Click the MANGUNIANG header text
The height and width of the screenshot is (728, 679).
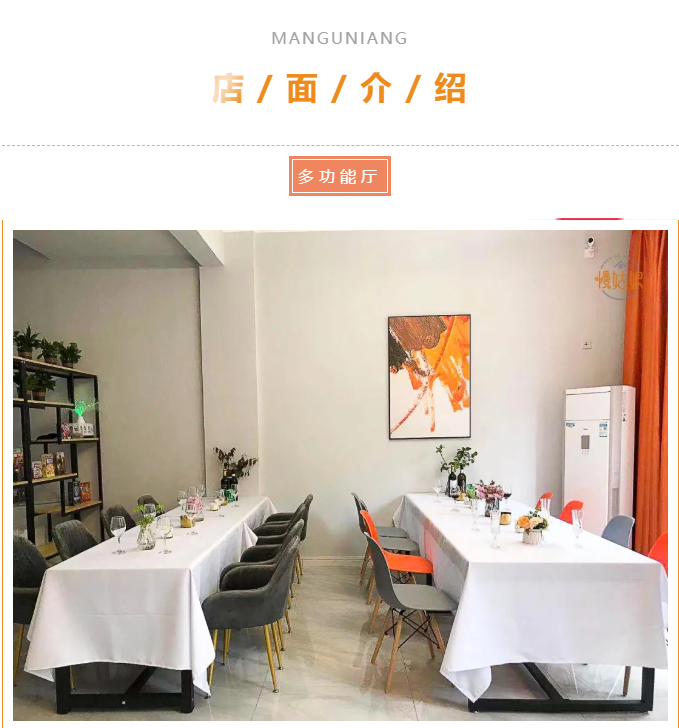coord(340,38)
